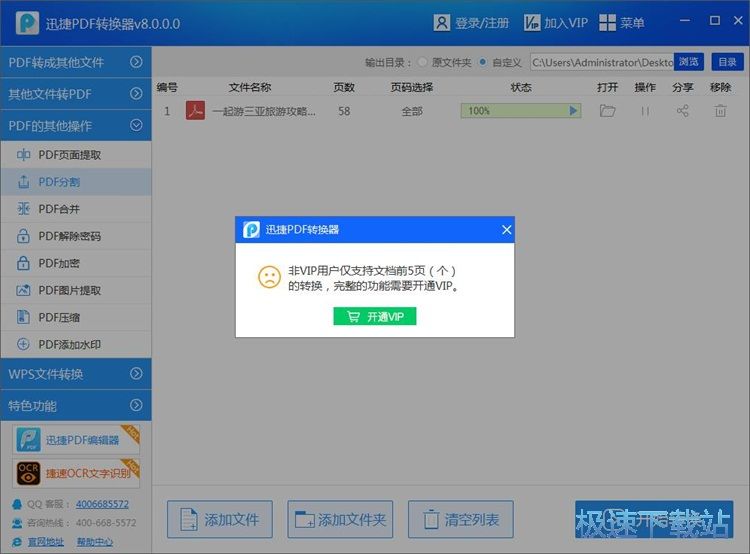This screenshot has width=750, height=554.
Task: Open the 迅捷PDF编辑器 promo banner
Action: [76, 439]
